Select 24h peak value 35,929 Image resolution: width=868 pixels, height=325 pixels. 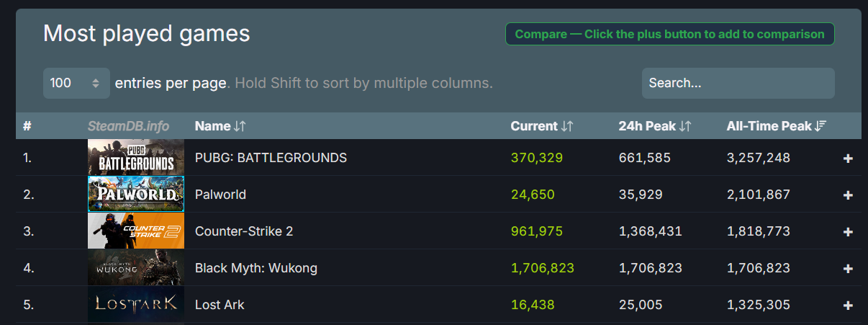tap(641, 195)
